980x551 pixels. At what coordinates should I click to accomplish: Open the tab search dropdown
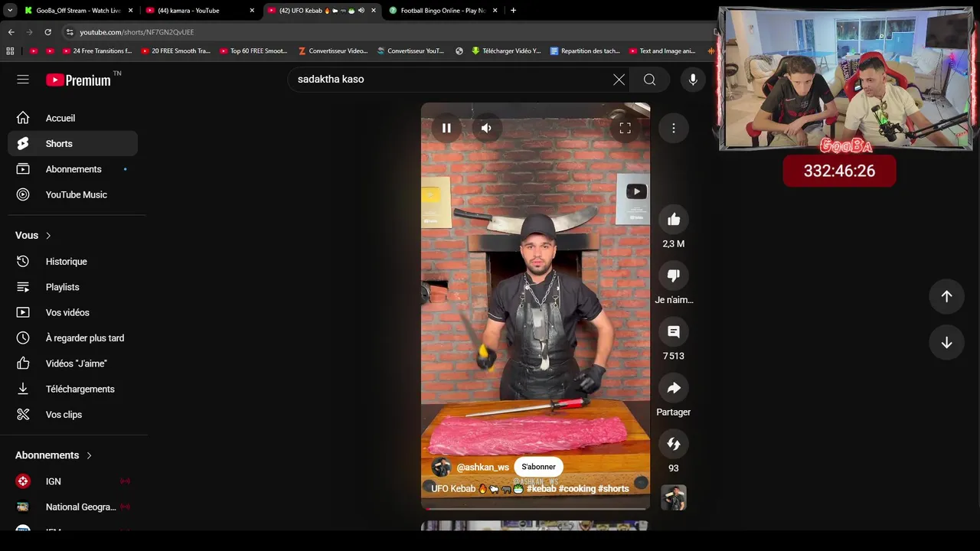(10, 11)
